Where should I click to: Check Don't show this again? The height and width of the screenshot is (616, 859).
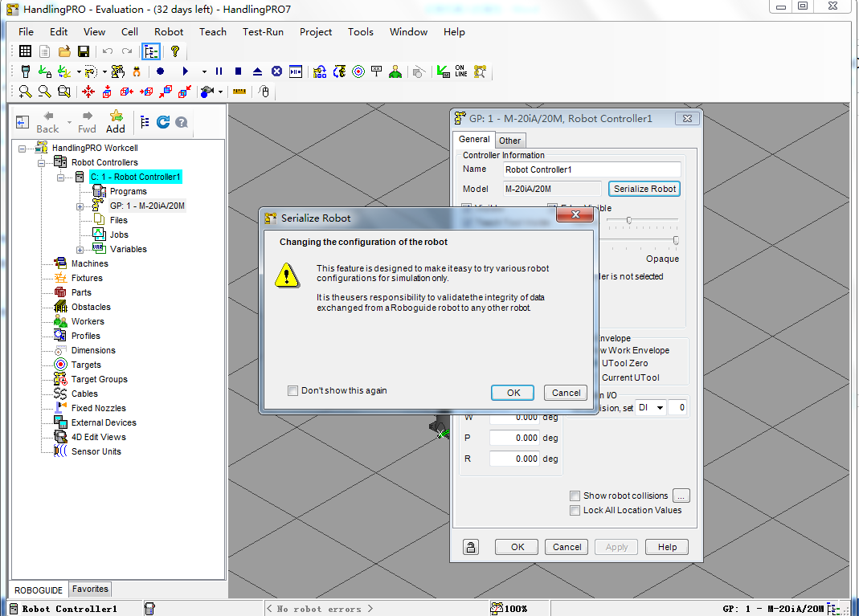pyautogui.click(x=293, y=390)
